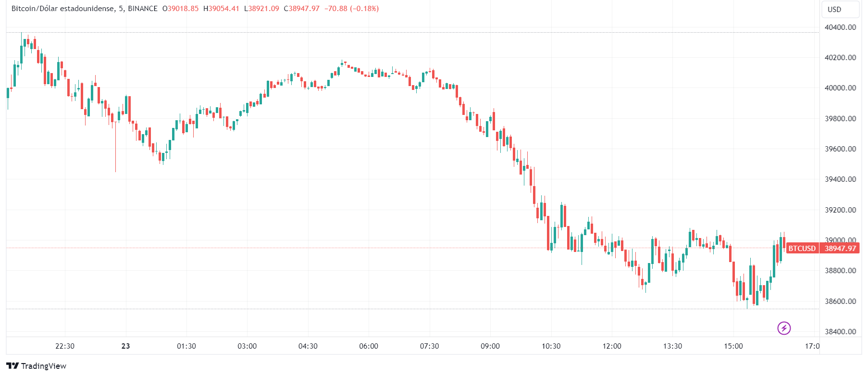Select the 09:00 time axis label
868x377 pixels.
(490, 346)
